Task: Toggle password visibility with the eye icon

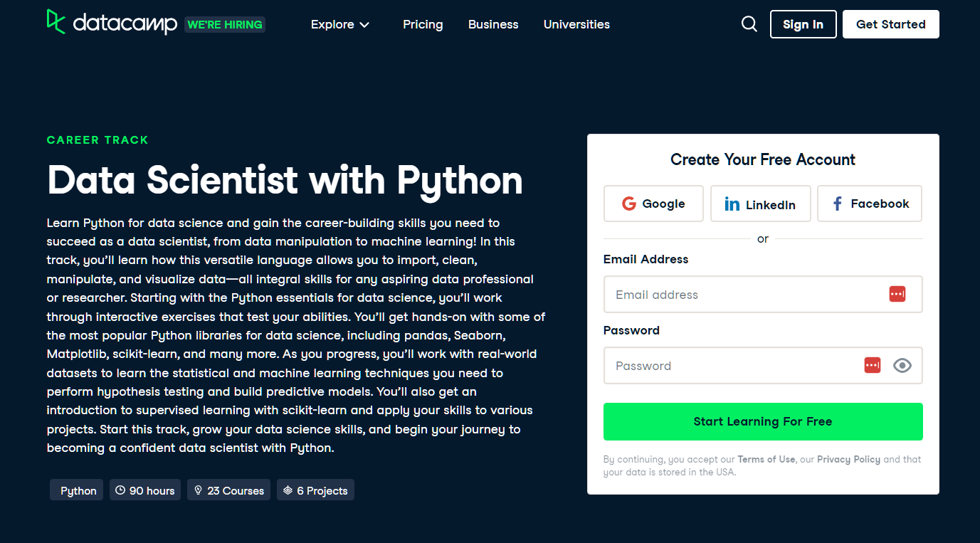Action: (902, 365)
